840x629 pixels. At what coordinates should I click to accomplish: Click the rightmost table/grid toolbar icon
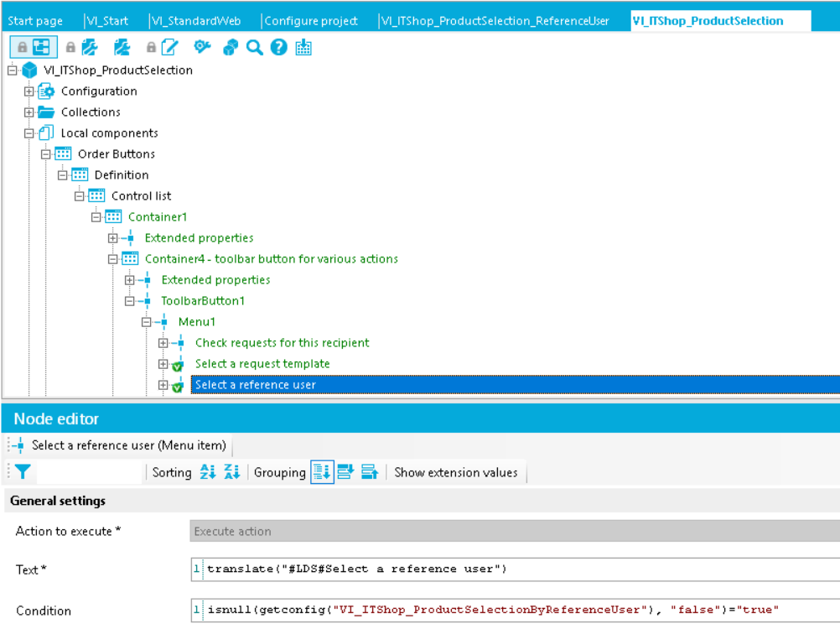pyautogui.click(x=303, y=48)
